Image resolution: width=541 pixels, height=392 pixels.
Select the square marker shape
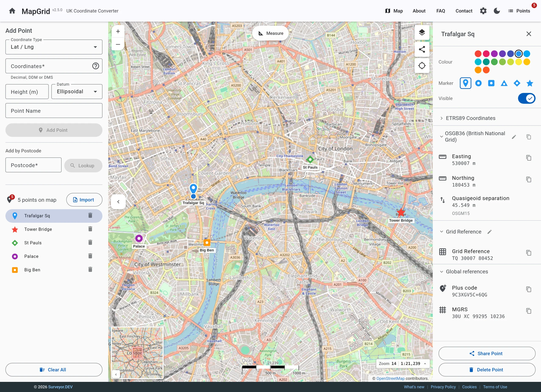click(x=491, y=83)
